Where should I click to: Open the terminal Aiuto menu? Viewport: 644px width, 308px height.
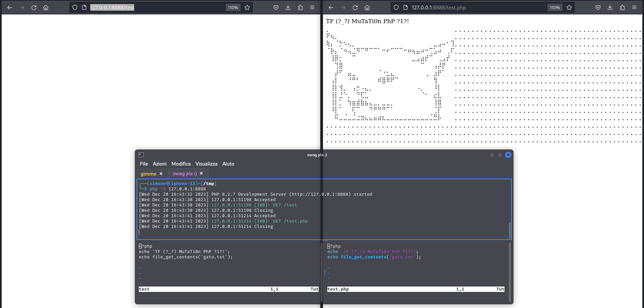[x=228, y=164]
